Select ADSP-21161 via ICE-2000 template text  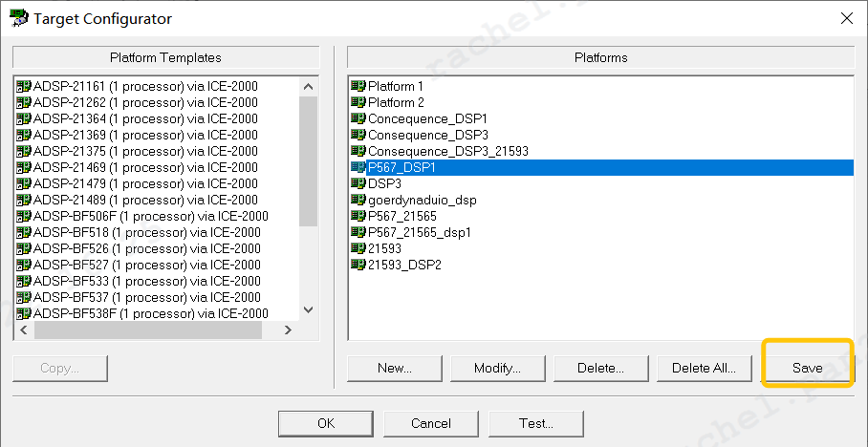click(145, 86)
